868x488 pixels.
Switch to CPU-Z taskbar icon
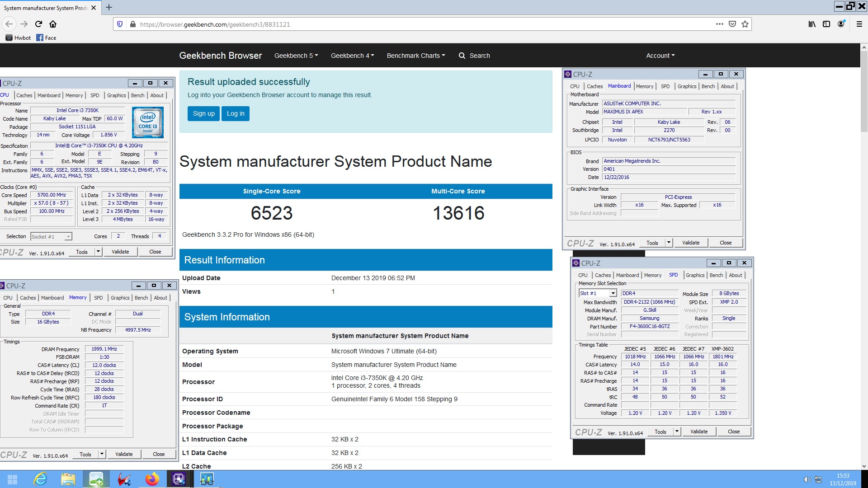click(x=179, y=479)
